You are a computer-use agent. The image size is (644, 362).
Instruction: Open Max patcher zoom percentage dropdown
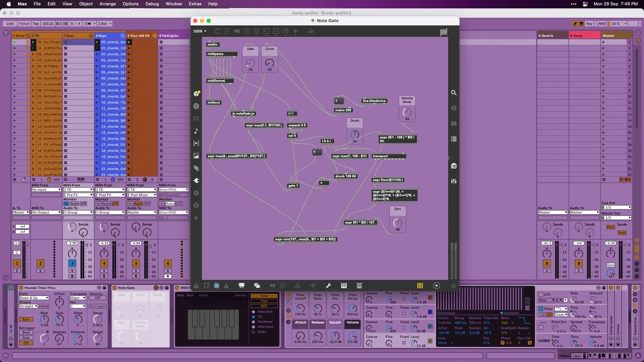pyautogui.click(x=200, y=31)
